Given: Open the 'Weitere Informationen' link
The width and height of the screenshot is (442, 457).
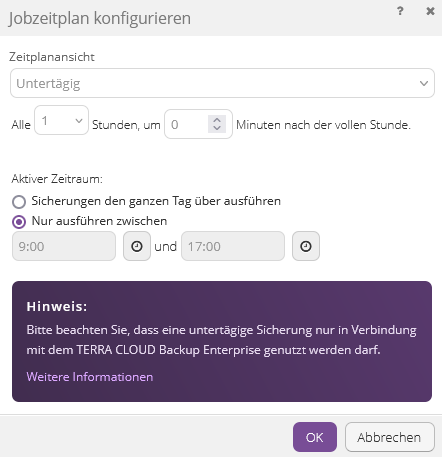Looking at the screenshot, I should (x=90, y=377).
